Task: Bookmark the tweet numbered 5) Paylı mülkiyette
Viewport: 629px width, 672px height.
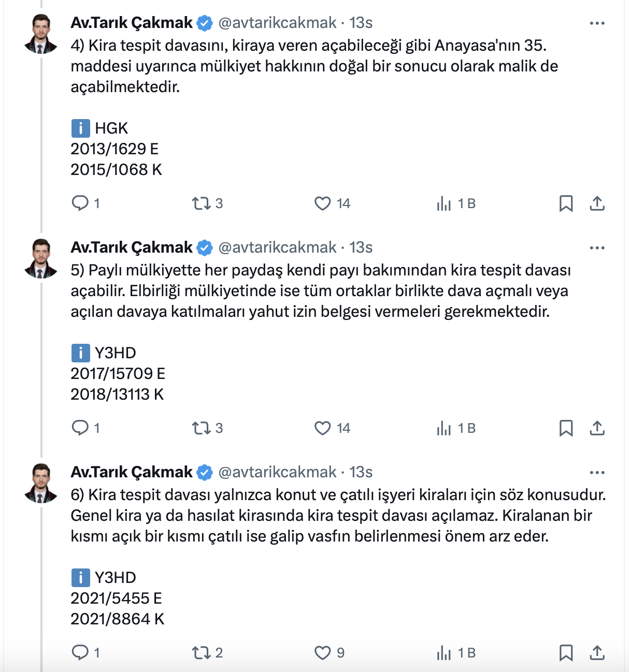Action: tap(566, 428)
